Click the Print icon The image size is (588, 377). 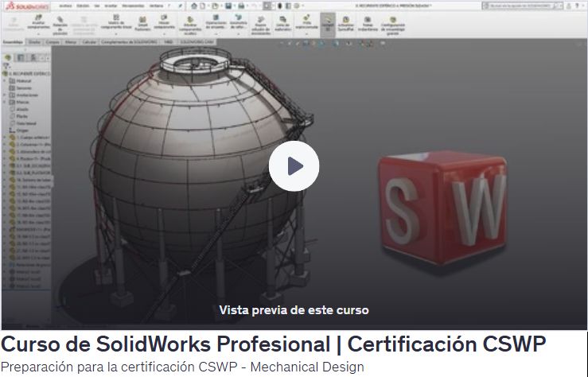[x=241, y=6]
